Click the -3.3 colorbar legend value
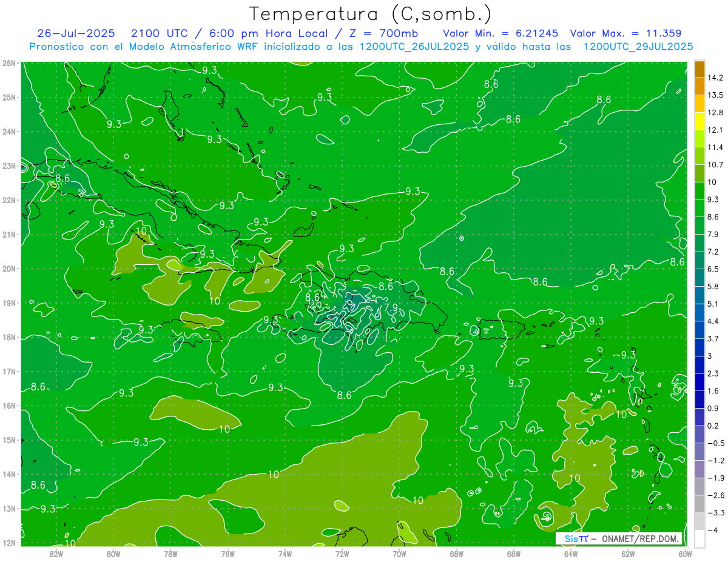The image size is (728, 562). 715,513
